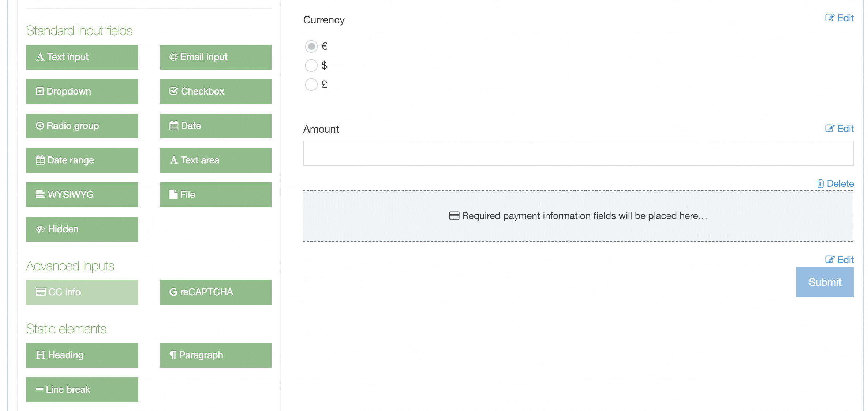Insert a Checkbox field

coord(216,92)
